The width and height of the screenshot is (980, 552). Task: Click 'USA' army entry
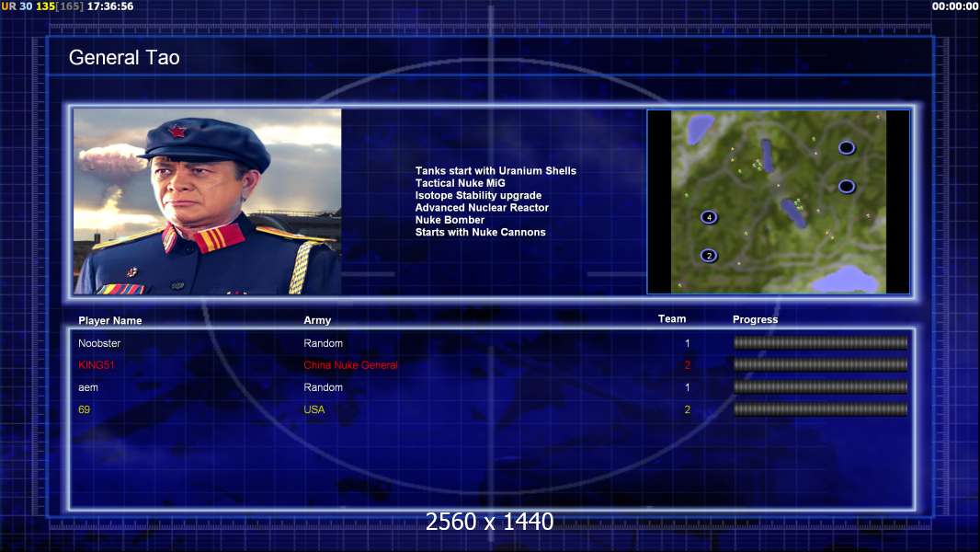(x=313, y=409)
